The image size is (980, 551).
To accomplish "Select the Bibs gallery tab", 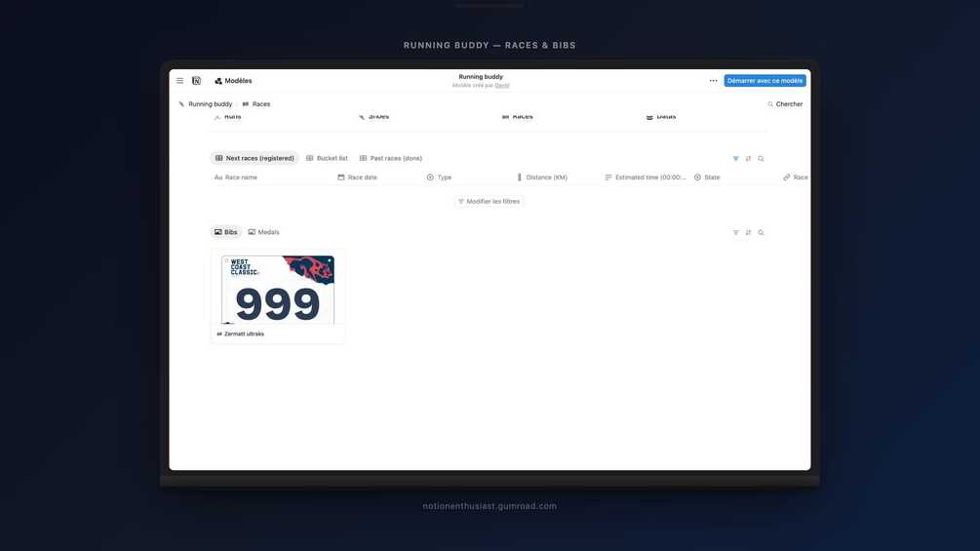I will (225, 232).
